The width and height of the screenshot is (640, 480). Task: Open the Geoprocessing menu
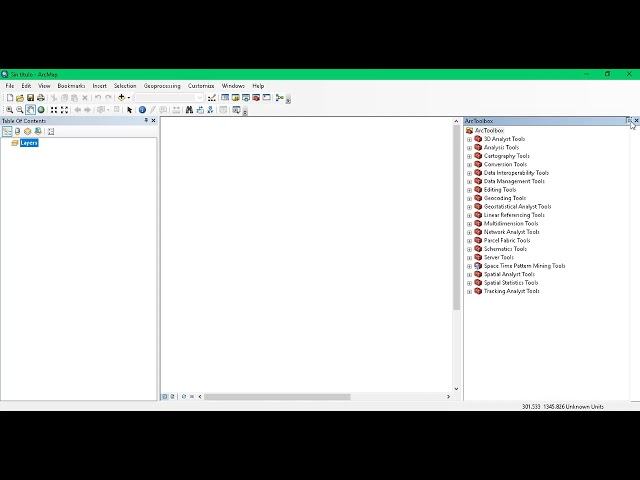[162, 86]
